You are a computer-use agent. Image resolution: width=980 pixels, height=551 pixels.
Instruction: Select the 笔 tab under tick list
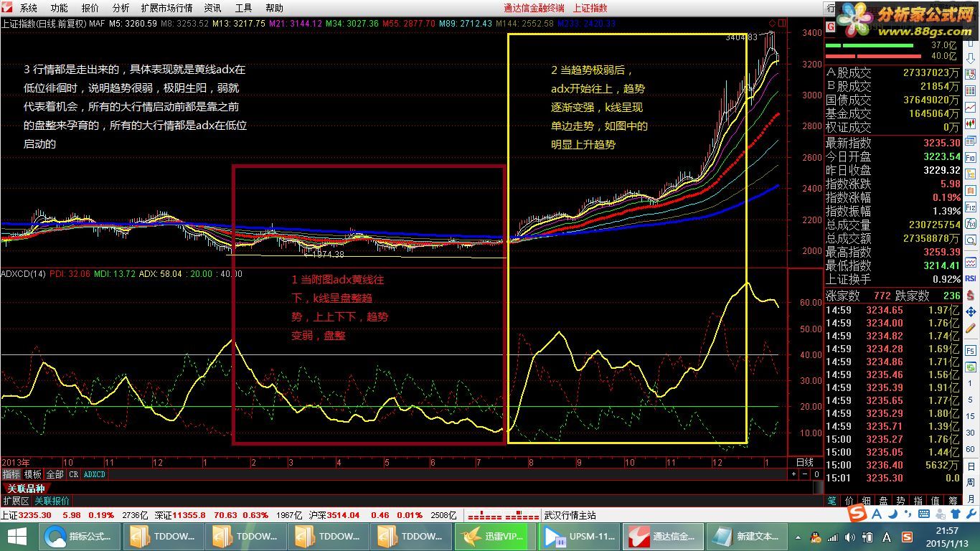pos(832,501)
